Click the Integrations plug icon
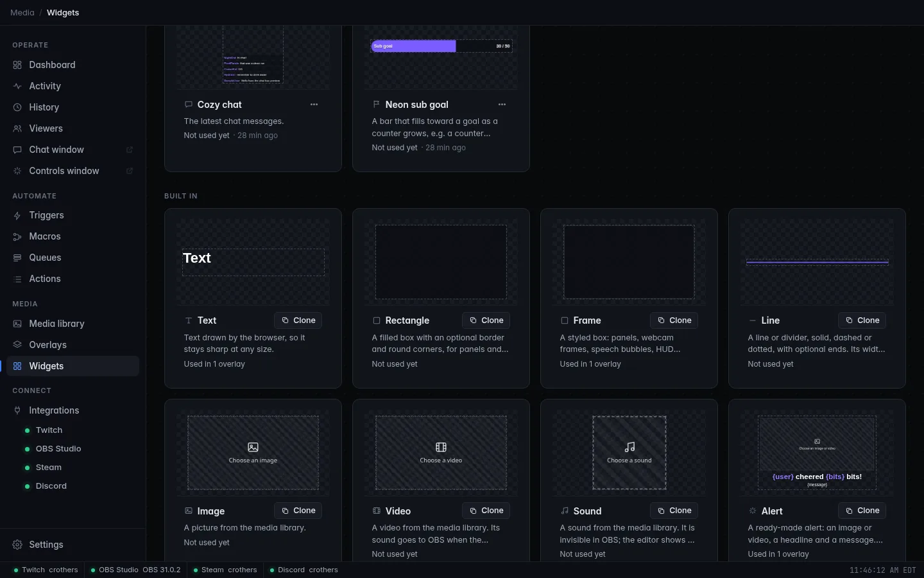This screenshot has width=924, height=578. 17,410
